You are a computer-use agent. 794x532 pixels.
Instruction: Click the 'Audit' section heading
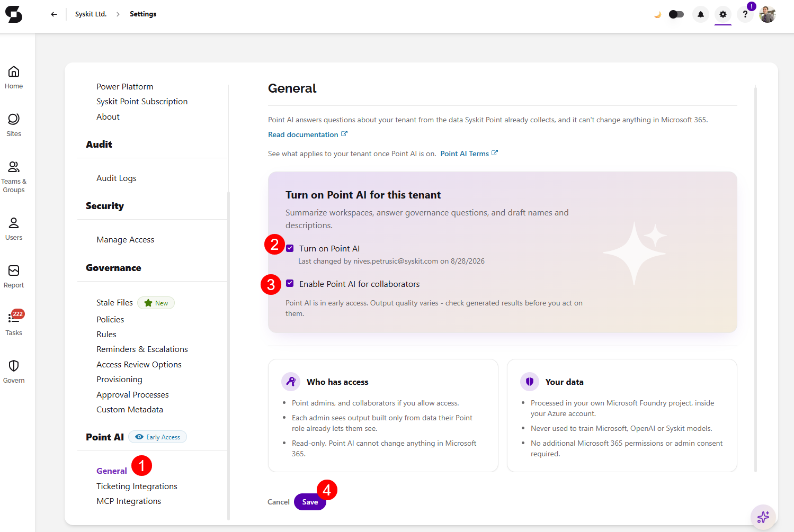point(99,145)
